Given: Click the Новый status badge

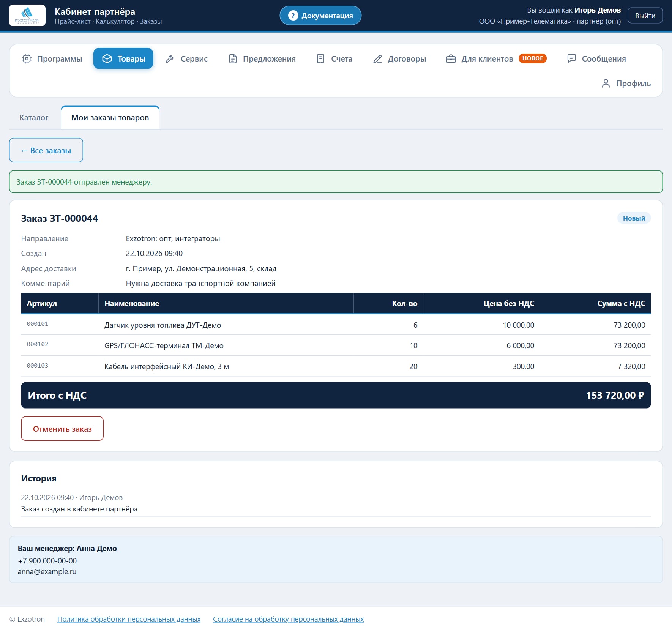Looking at the screenshot, I should pyautogui.click(x=634, y=218).
